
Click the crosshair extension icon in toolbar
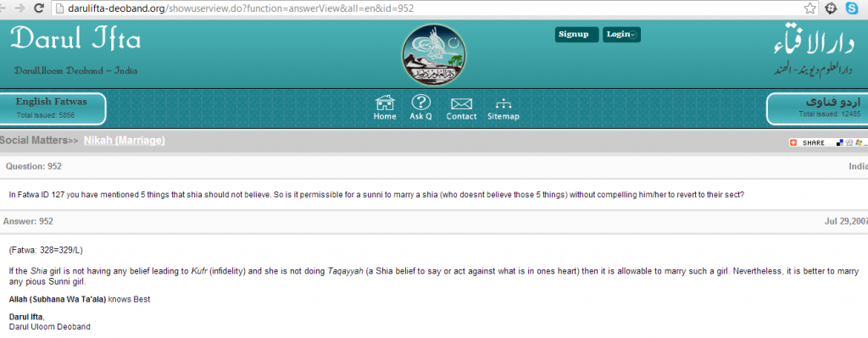tap(832, 8)
